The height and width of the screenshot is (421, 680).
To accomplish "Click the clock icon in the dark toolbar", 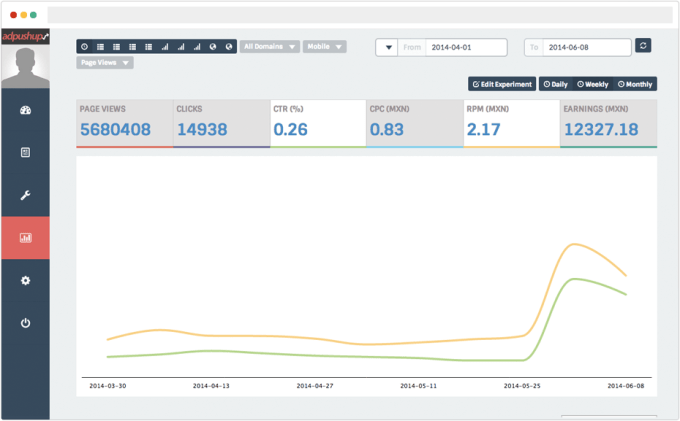I will (84, 47).
